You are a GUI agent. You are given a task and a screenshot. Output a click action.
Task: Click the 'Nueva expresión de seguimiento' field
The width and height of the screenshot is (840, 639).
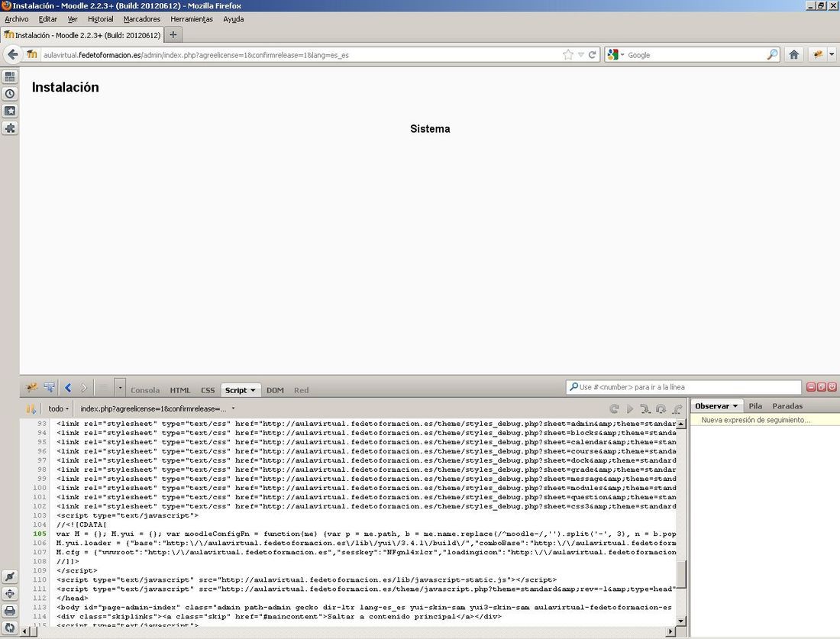(x=765, y=420)
